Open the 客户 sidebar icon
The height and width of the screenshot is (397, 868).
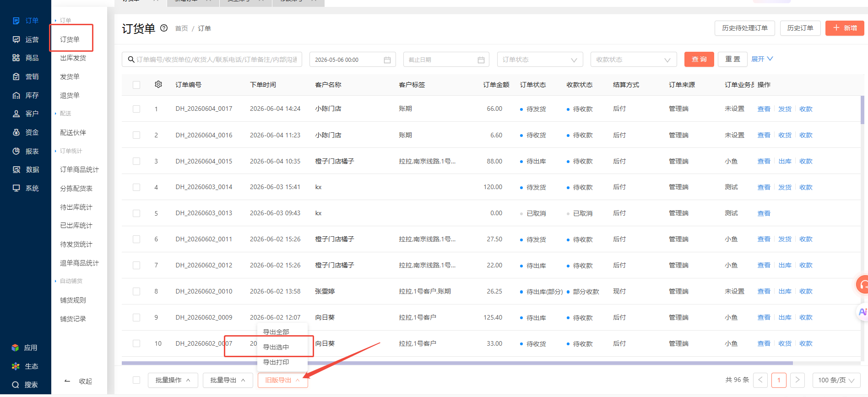(x=16, y=114)
